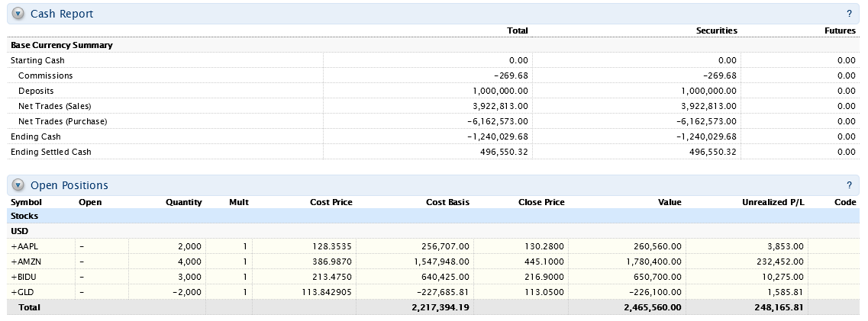Click the Commissions row label
The height and width of the screenshot is (321, 868).
(45, 75)
